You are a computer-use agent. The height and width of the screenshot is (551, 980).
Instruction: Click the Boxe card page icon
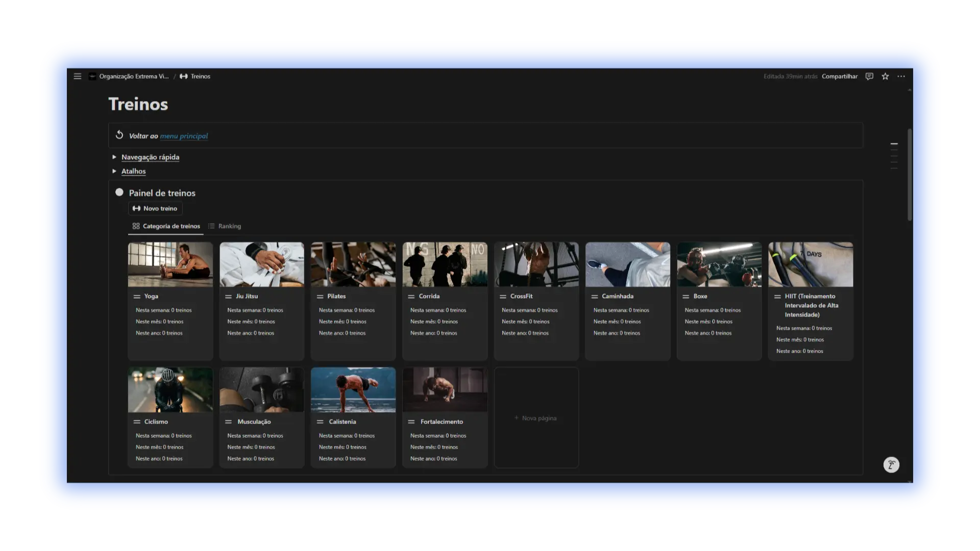[686, 296]
